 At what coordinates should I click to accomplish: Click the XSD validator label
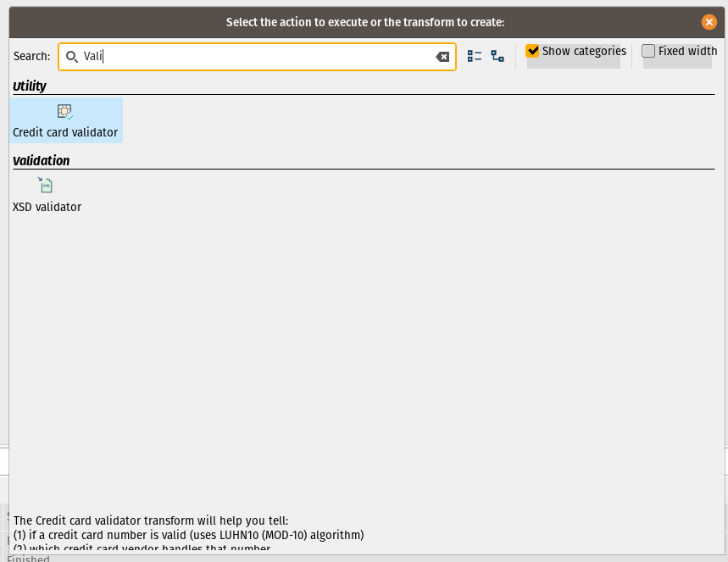[x=47, y=207]
